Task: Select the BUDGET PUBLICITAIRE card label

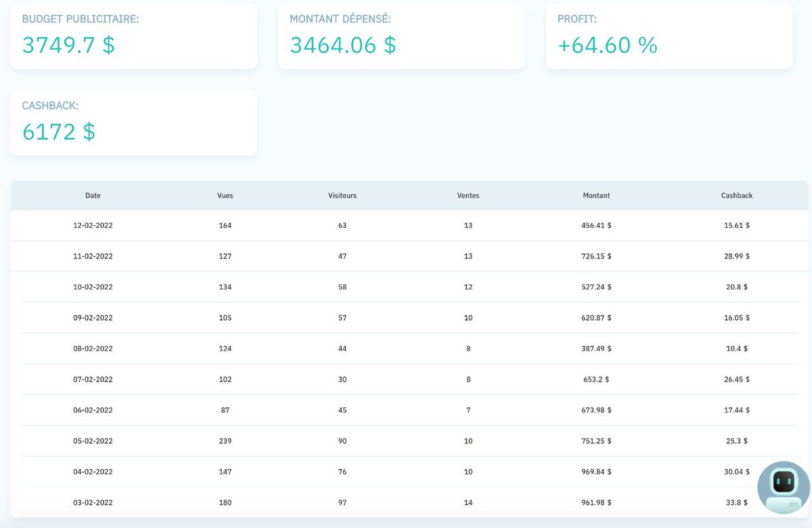Action: point(81,19)
